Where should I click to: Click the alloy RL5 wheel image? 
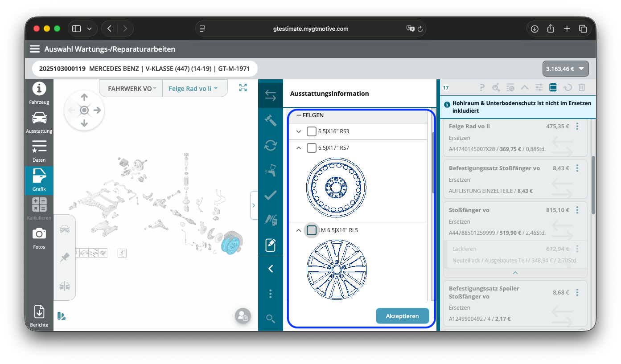point(337,270)
